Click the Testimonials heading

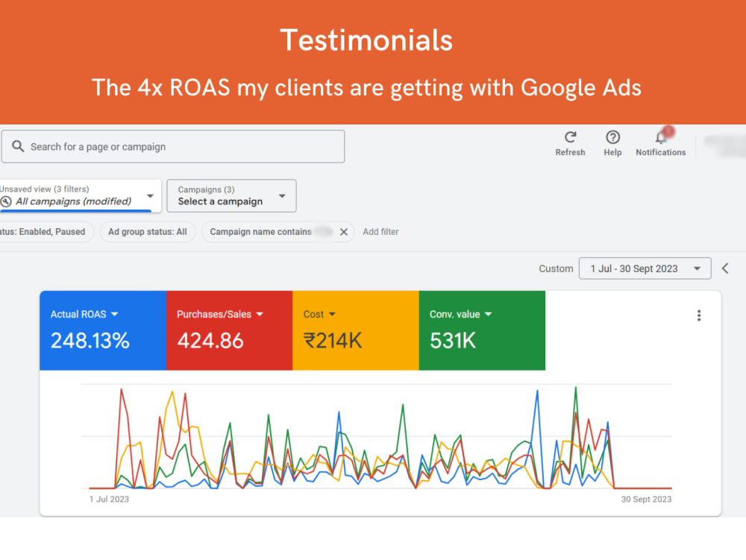(x=366, y=40)
